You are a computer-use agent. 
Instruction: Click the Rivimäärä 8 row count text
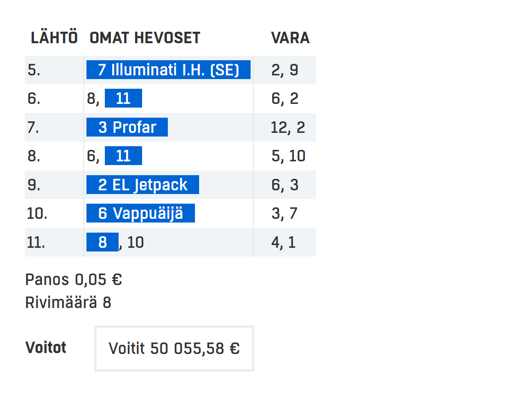click(68, 303)
